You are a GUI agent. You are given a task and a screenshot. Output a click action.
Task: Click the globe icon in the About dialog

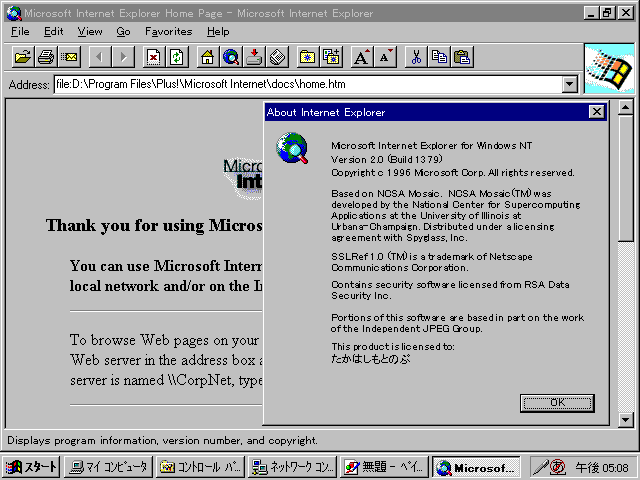(x=292, y=148)
